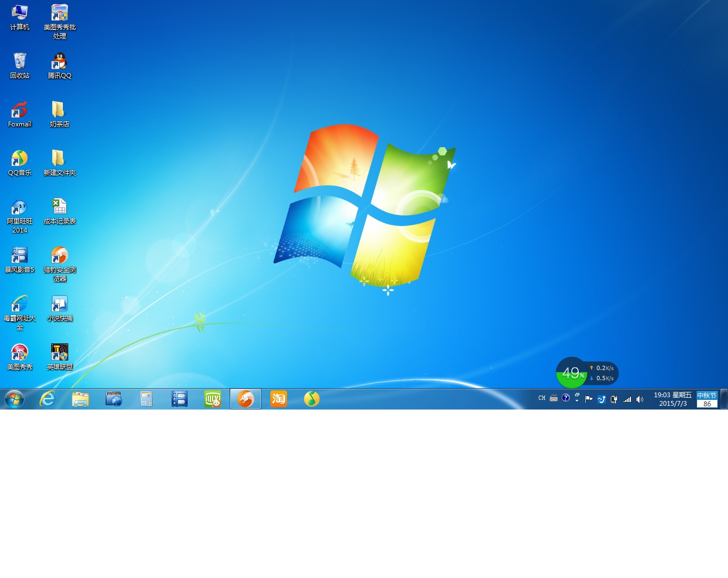
Task: Open iQIYI from taskbar
Action: pyautogui.click(x=213, y=399)
